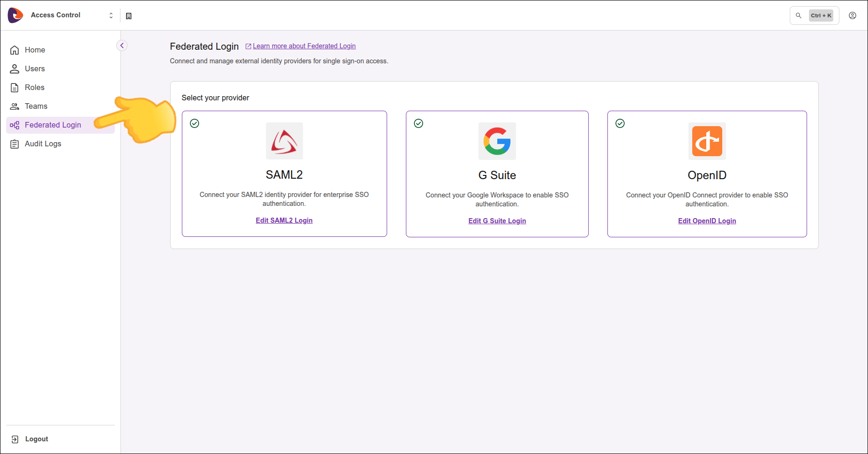
Task: Toggle the checkmark on the OpenID provider card
Action: pyautogui.click(x=620, y=123)
